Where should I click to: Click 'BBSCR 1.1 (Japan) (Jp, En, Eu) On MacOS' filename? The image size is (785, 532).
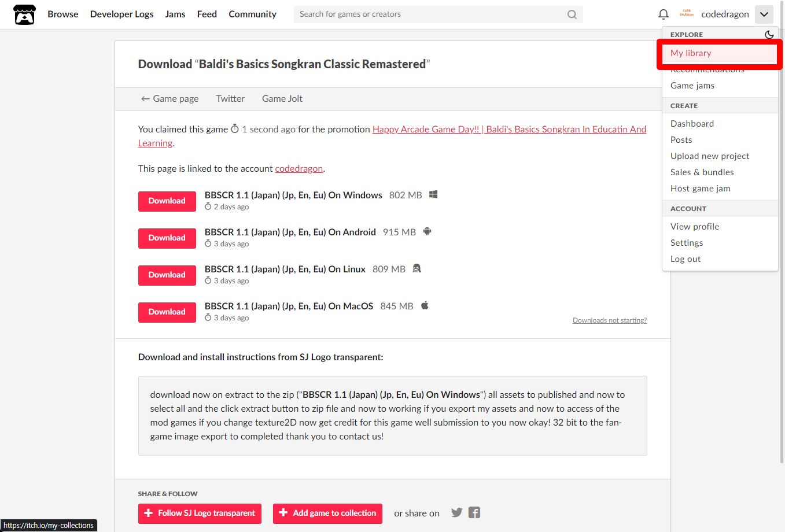point(289,306)
